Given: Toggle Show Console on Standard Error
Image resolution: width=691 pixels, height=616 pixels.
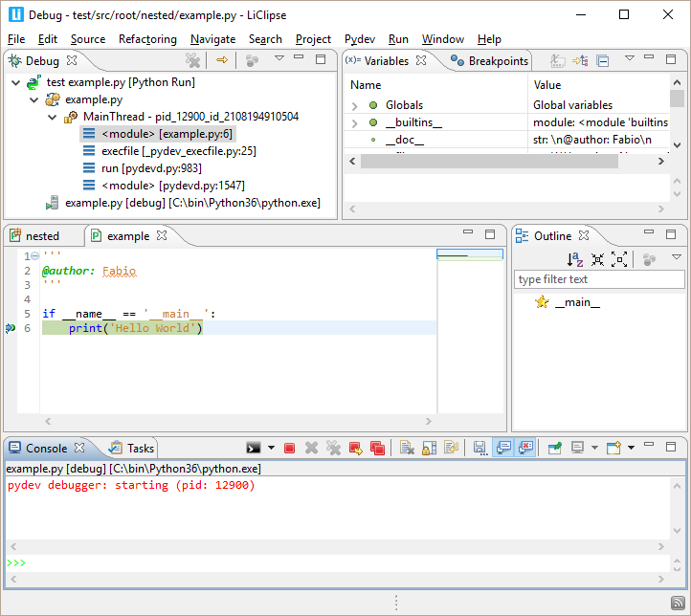Looking at the screenshot, I should point(525,449).
